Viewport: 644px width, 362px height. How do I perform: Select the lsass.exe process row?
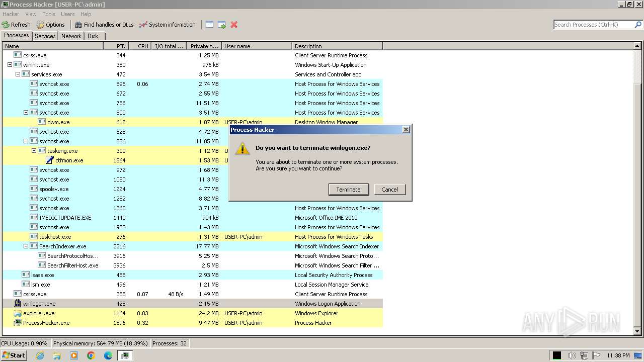click(x=193, y=275)
